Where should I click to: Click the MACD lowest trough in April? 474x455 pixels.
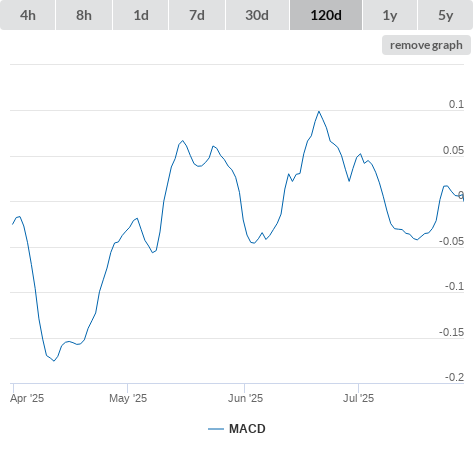pos(54,361)
